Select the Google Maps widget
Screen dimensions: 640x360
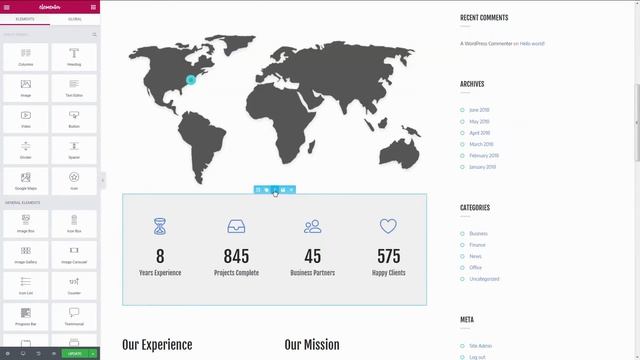point(26,181)
